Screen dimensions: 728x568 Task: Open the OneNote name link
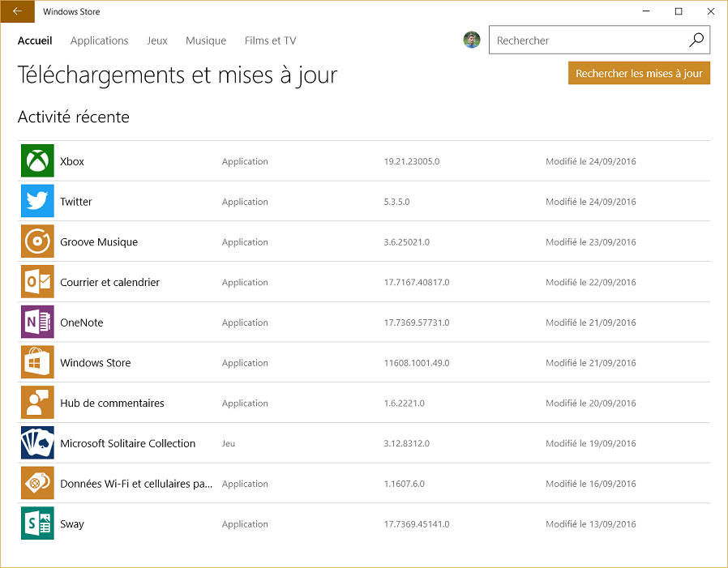pos(82,322)
